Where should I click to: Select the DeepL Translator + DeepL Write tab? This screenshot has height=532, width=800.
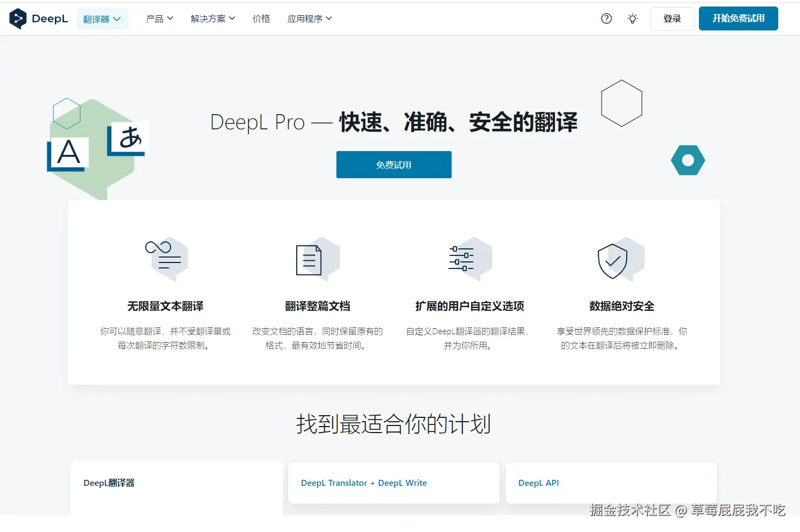pyautogui.click(x=394, y=483)
